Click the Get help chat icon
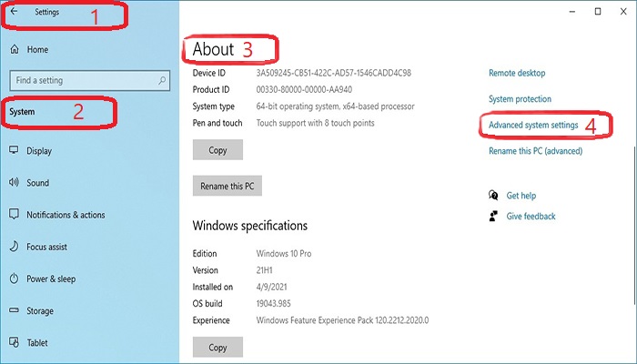This screenshot has width=637, height=364. pyautogui.click(x=493, y=195)
